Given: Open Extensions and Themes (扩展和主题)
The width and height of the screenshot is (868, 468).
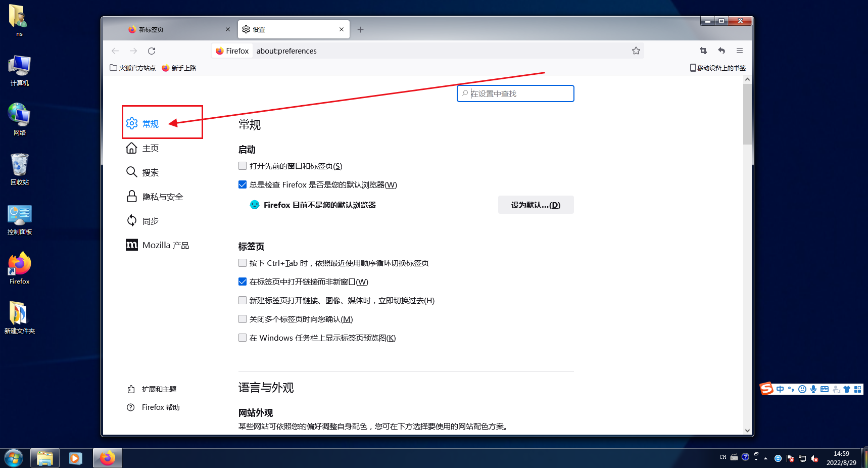Looking at the screenshot, I should [x=152, y=389].
